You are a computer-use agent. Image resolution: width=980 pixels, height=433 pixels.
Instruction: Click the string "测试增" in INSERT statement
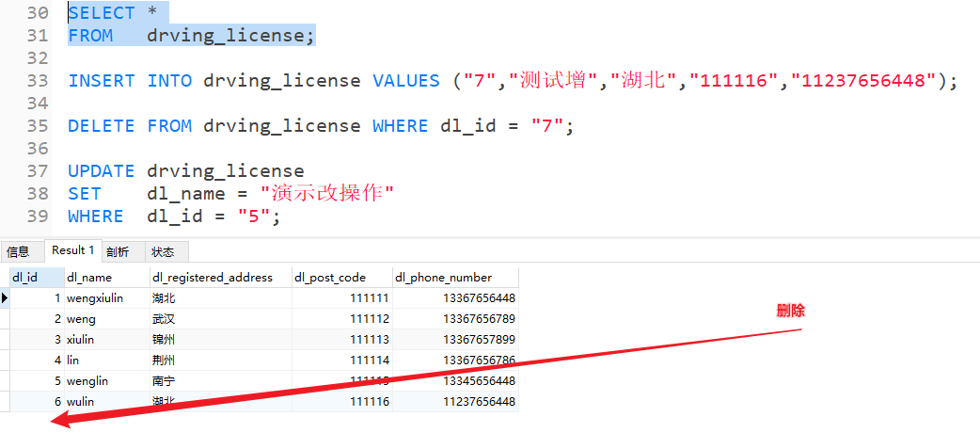[x=553, y=81]
